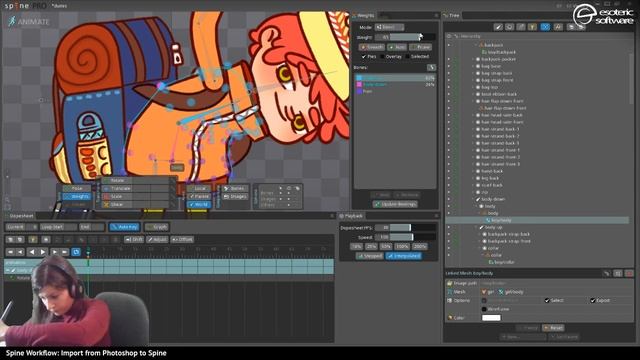Screen dimensions: 640x360
Task: Toggle Bones compensation button
Action: tap(235, 189)
